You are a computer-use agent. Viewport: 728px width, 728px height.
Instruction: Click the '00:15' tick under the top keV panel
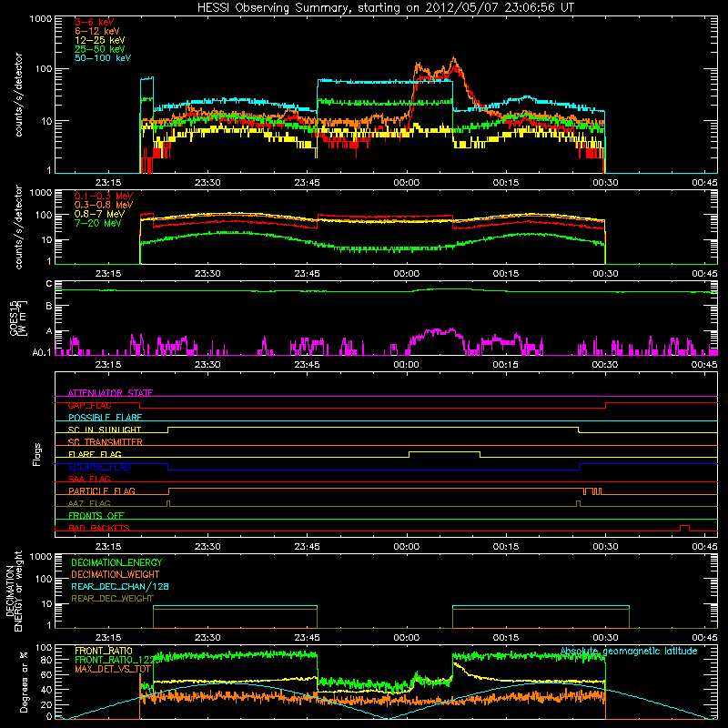(506, 183)
